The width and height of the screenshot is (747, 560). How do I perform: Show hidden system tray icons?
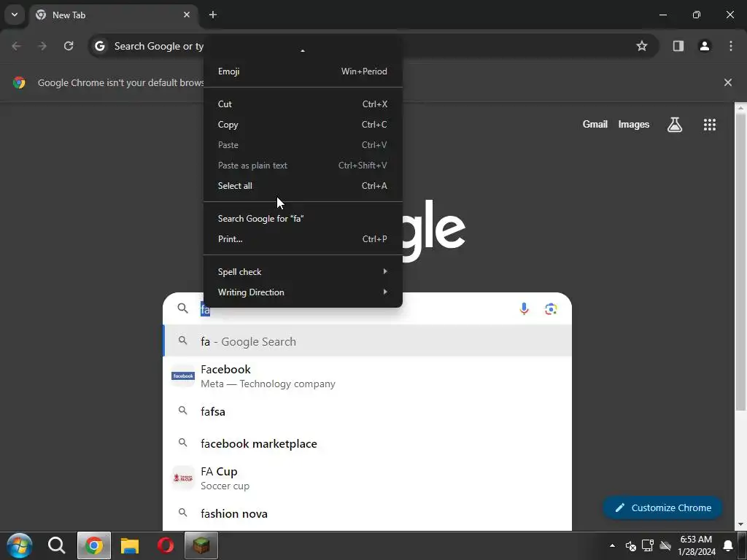point(612,545)
